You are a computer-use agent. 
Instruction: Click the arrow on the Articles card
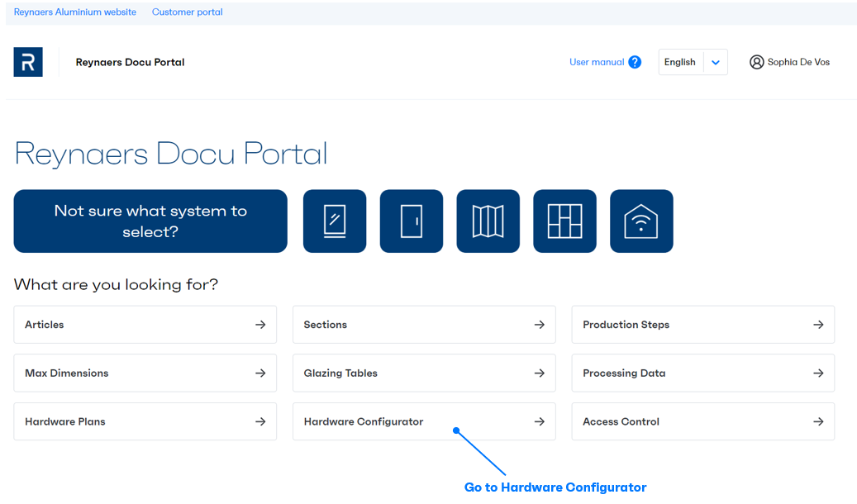pos(260,325)
